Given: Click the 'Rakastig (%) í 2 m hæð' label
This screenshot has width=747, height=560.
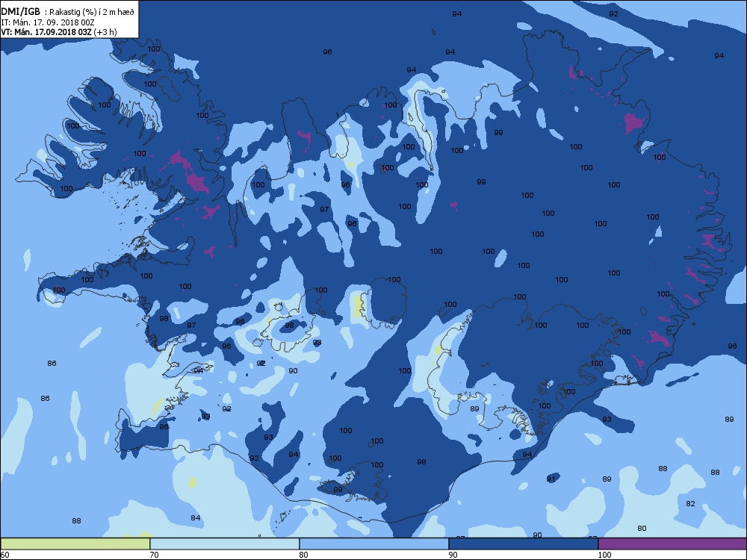Looking at the screenshot, I should point(92,13).
